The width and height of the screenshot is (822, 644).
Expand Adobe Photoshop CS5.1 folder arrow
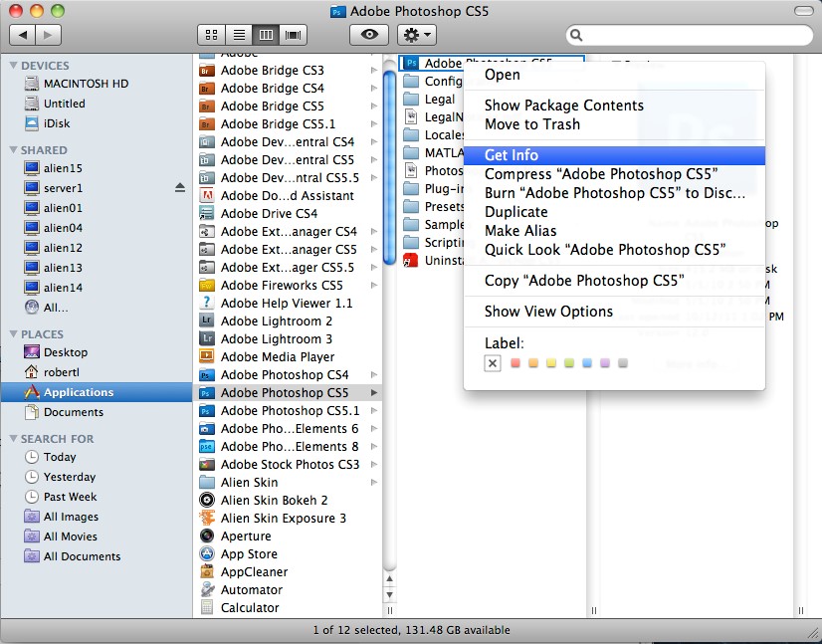374,411
